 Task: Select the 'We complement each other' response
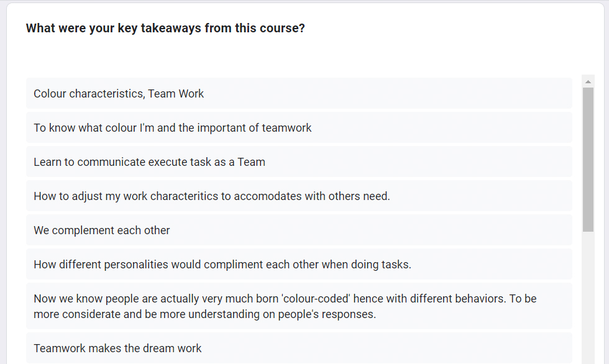point(299,230)
